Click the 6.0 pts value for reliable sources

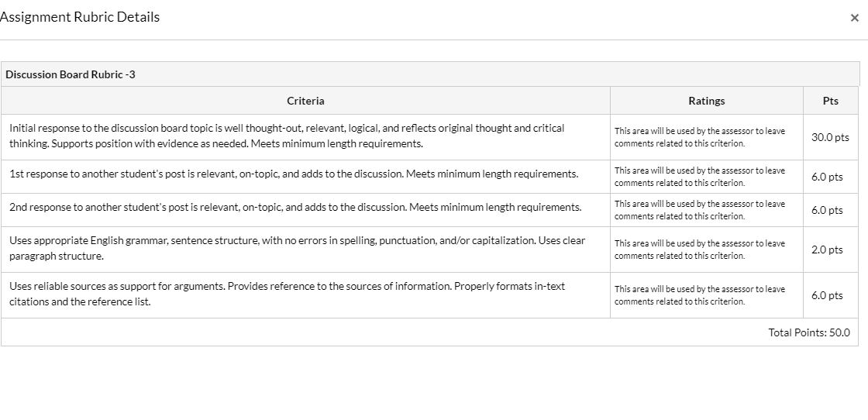point(827,295)
